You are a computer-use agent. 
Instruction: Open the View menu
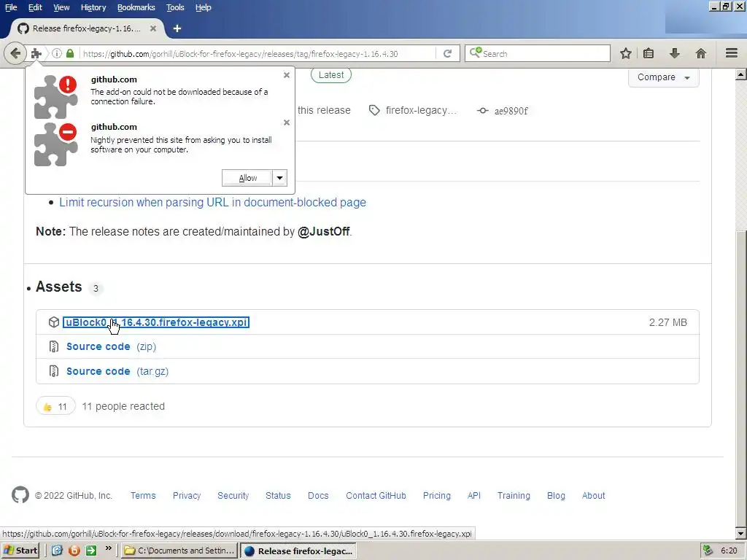click(61, 7)
